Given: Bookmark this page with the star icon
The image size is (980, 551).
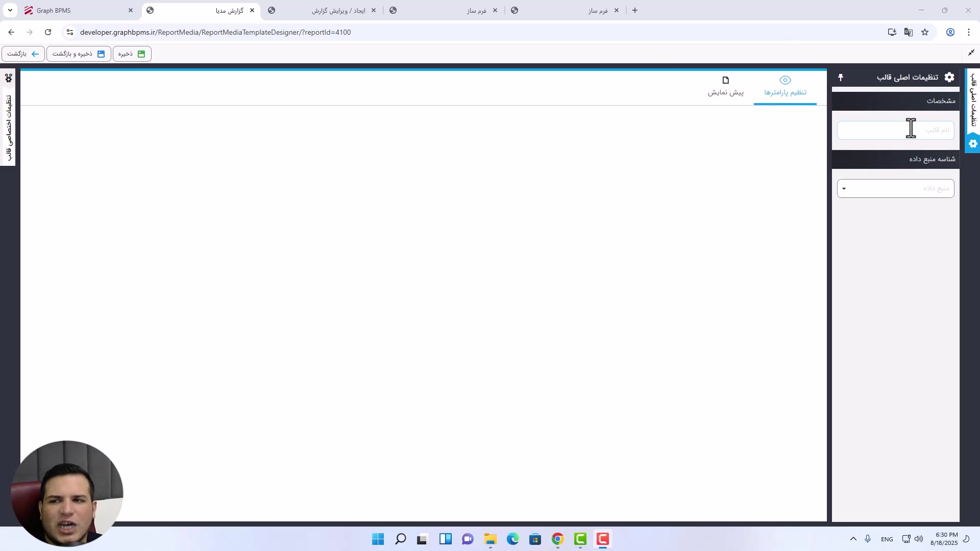Looking at the screenshot, I should 925,32.
